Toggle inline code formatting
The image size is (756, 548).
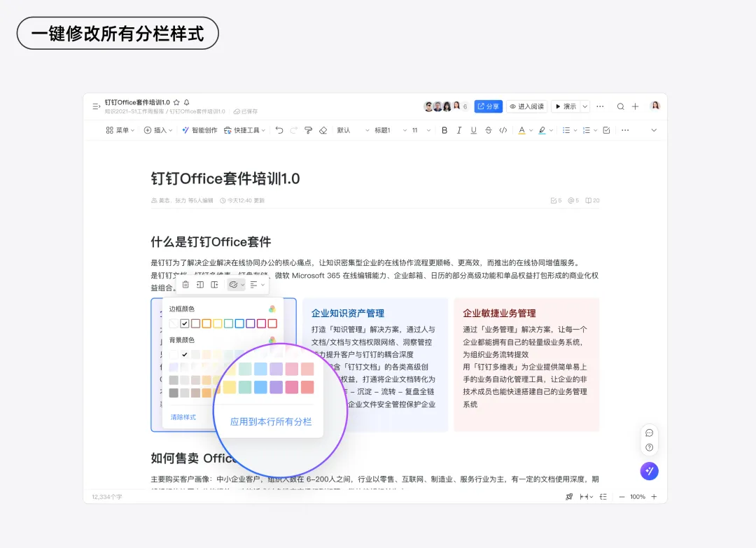pos(503,130)
